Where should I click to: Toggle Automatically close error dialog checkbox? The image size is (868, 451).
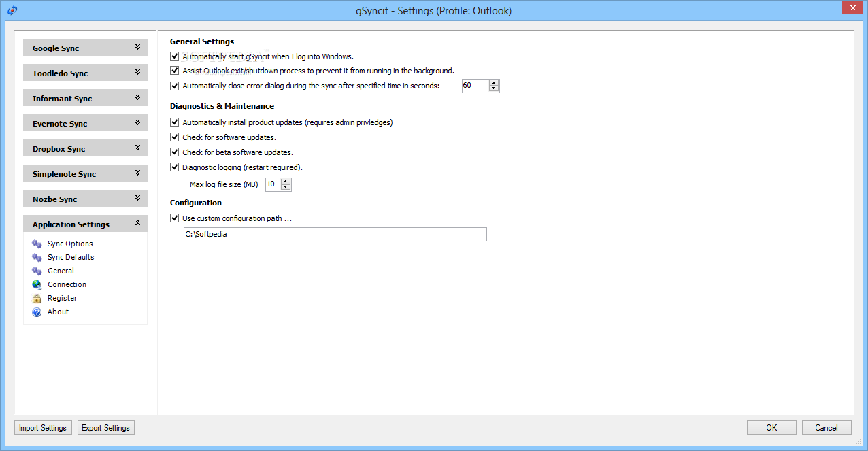click(x=174, y=86)
